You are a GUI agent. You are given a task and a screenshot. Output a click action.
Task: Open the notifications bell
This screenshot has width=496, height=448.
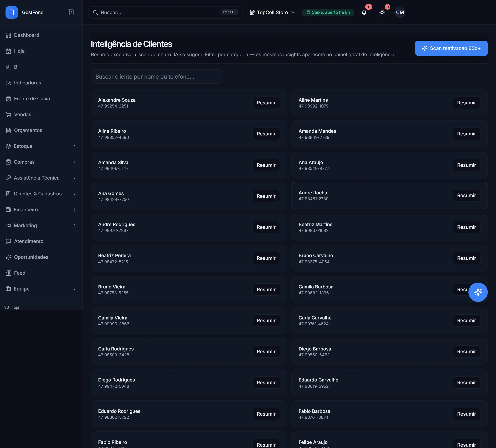[x=364, y=12]
